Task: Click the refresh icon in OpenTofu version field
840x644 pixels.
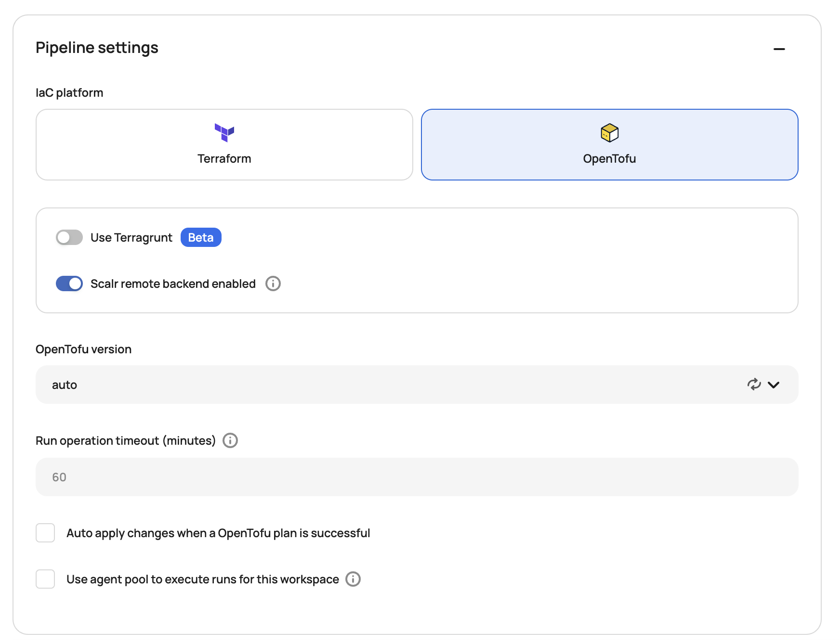Action: pos(754,384)
